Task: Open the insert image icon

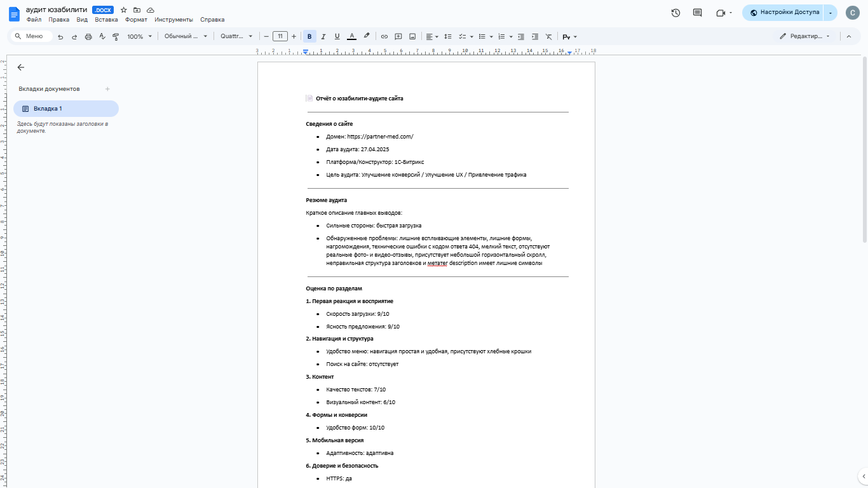Action: pyautogui.click(x=414, y=36)
